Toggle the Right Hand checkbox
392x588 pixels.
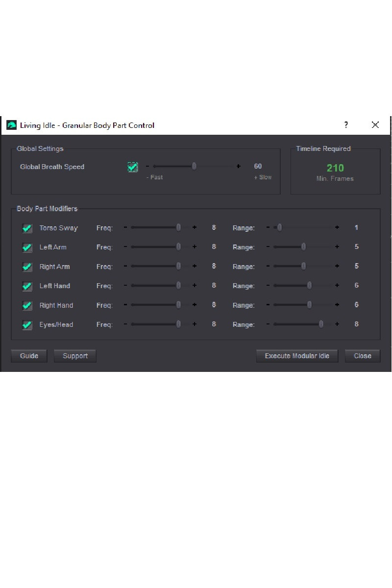coord(27,306)
